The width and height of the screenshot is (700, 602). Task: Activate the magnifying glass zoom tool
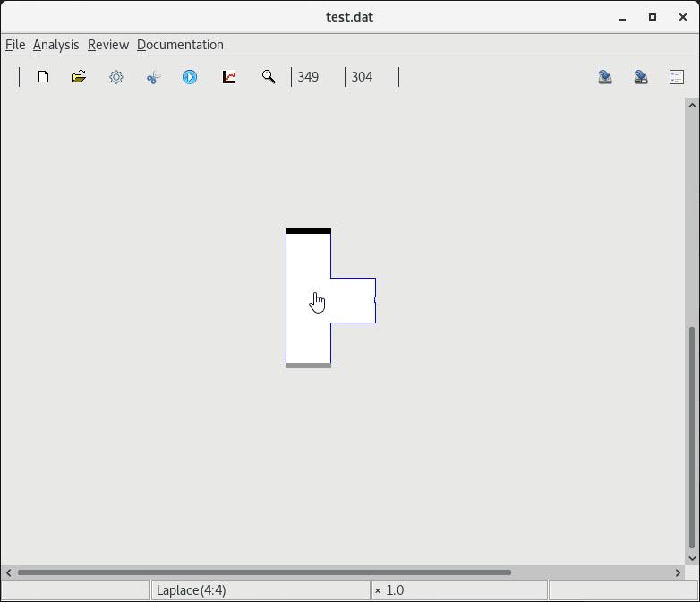pos(269,77)
